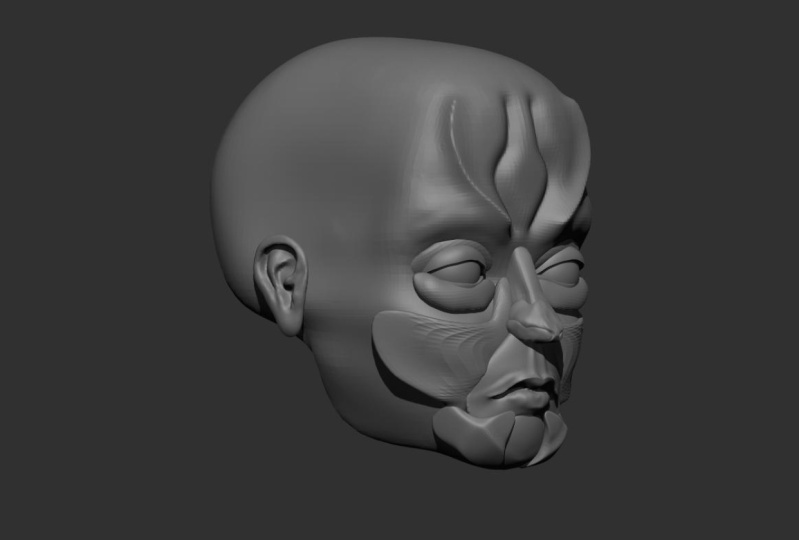Click the sculpted ear on the head

281,285
